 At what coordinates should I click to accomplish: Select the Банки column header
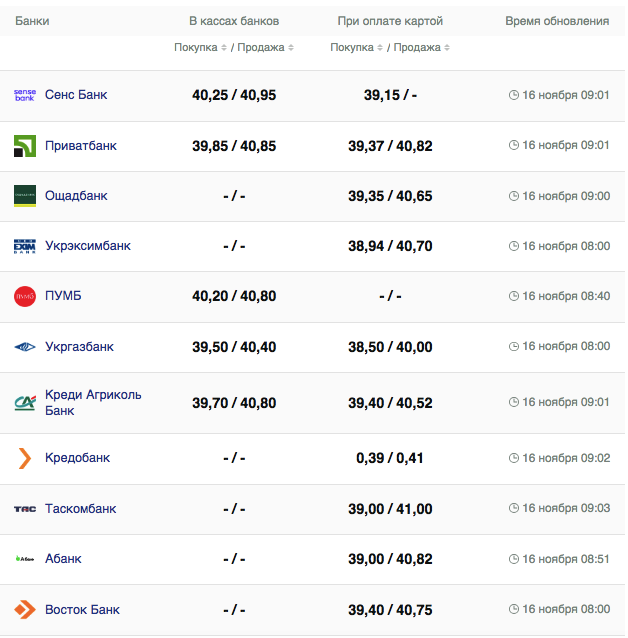[x=32, y=21]
